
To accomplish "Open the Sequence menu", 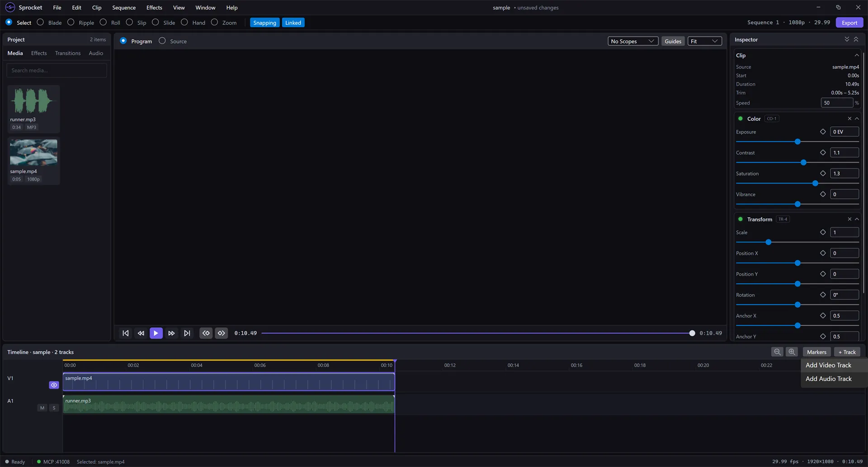I will 124,8.
